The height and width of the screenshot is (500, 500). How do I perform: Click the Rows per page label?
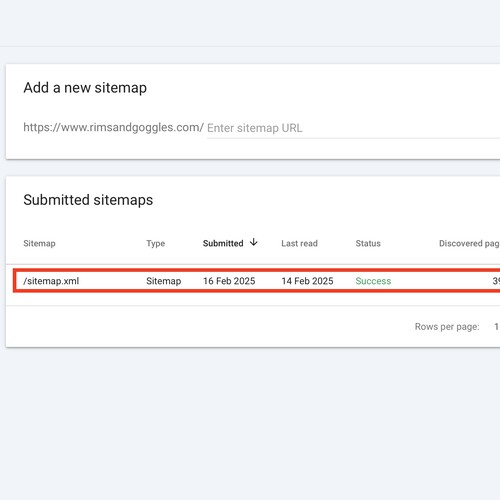pos(447,327)
